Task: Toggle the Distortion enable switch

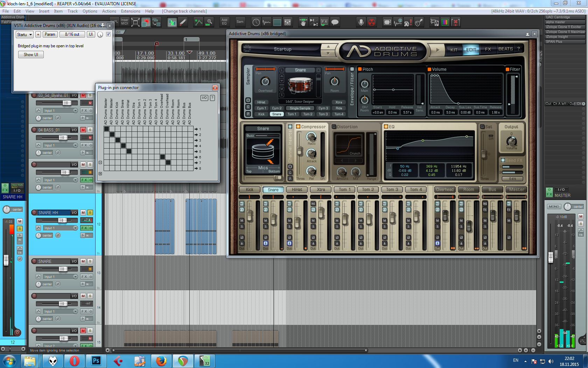Action: pyautogui.click(x=334, y=127)
